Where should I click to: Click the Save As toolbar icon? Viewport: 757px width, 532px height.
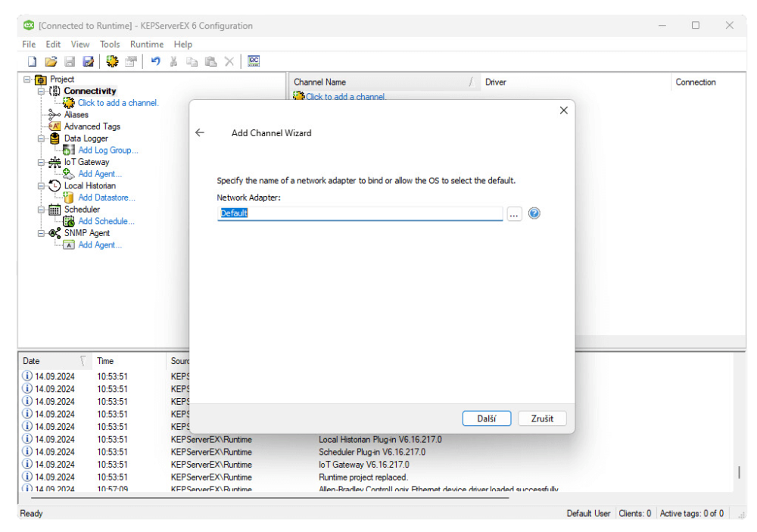click(x=89, y=61)
